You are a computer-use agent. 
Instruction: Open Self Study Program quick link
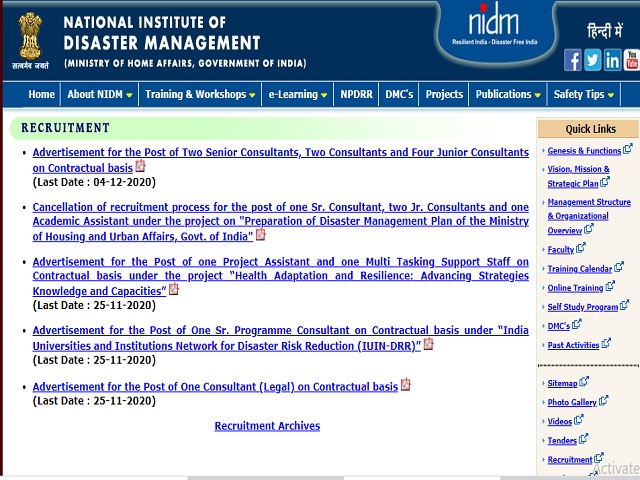(x=582, y=307)
